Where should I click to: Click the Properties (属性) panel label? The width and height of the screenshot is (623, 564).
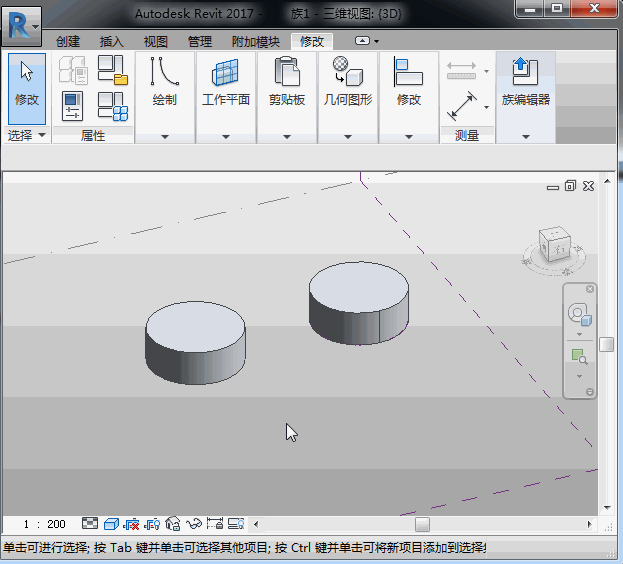tap(93, 135)
